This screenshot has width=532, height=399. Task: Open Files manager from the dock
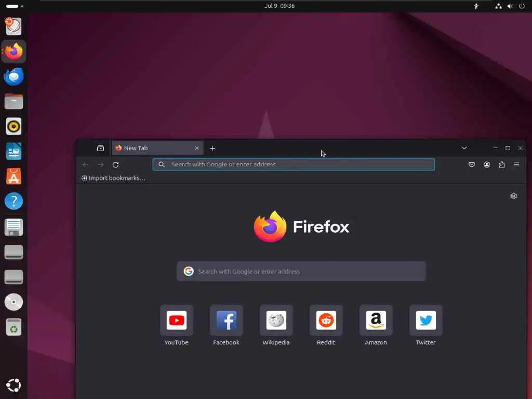14,101
